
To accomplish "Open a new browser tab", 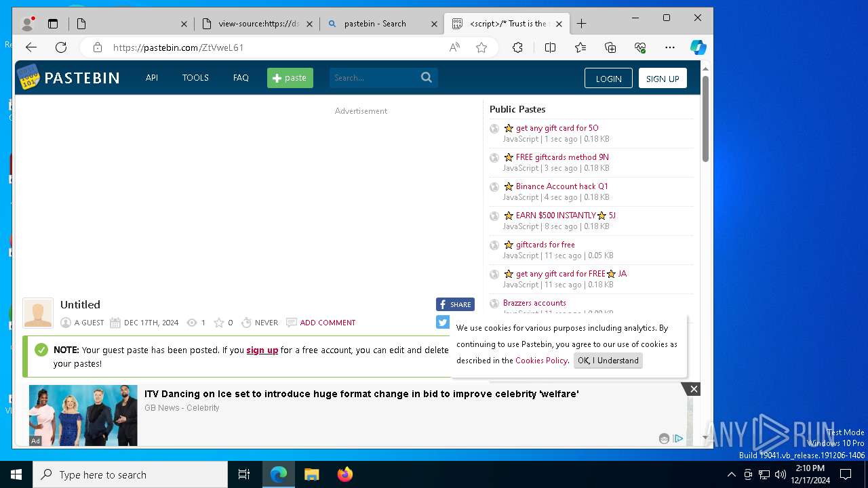I will 581,24.
